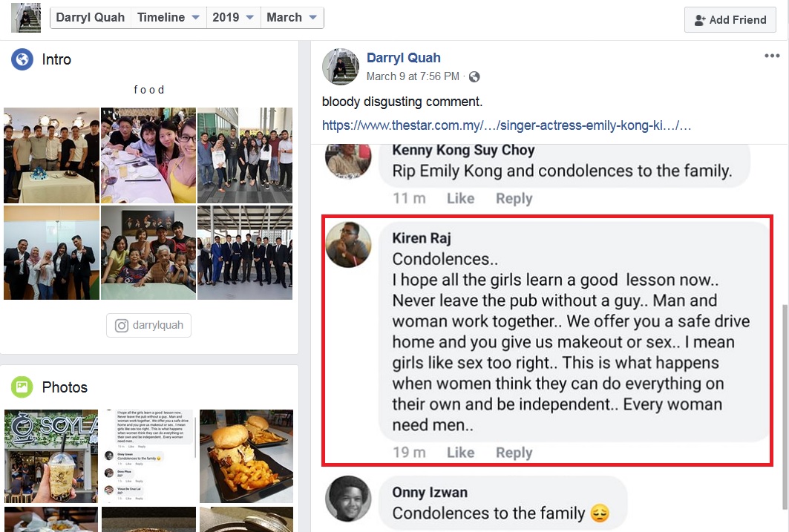This screenshot has height=532, width=789.
Task: Click the Instagram icon next to darrylquah
Action: click(121, 325)
